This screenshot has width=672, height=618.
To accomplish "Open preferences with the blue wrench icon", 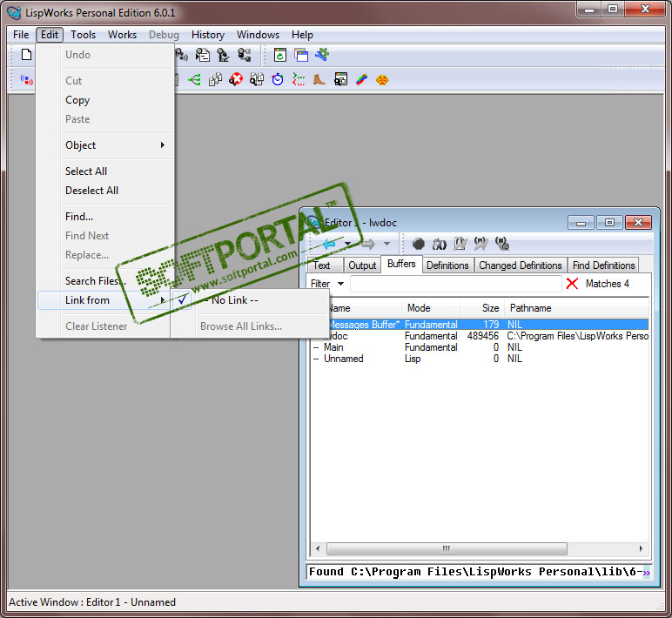I will pos(322,55).
